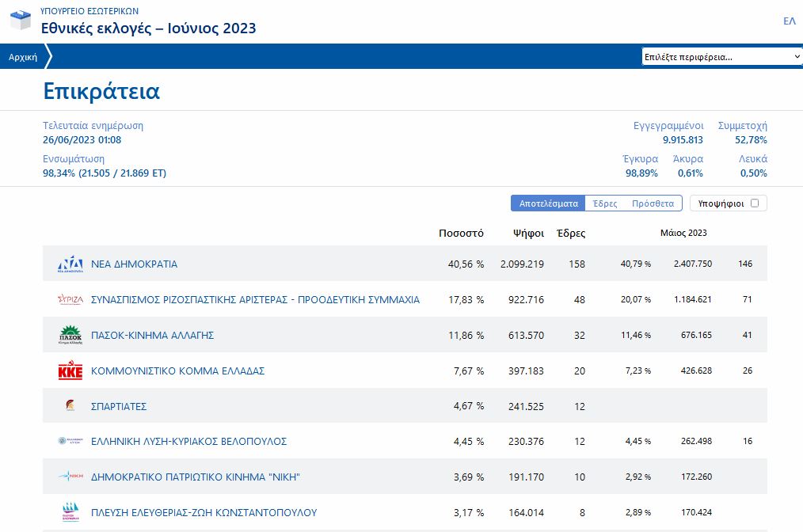Switch to the Έδρες tab
803x532 pixels.
[x=604, y=203]
